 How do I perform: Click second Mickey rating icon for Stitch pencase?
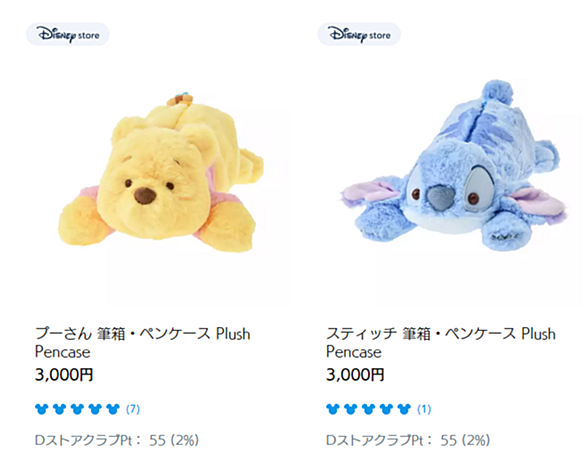coord(351,409)
